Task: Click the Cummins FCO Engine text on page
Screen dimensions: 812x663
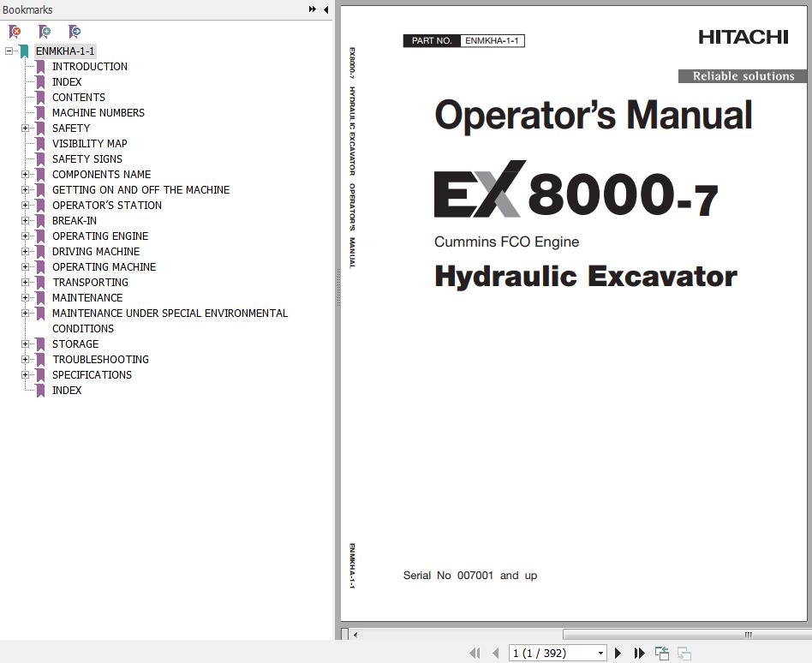Action: point(506,242)
